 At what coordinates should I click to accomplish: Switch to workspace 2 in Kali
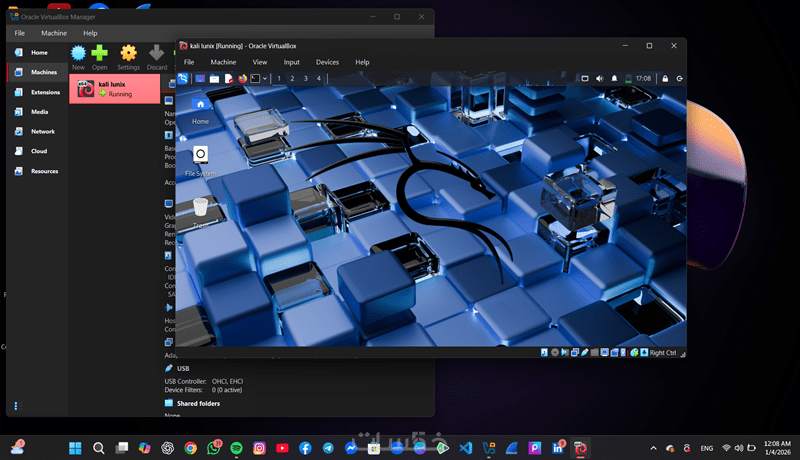[292, 79]
